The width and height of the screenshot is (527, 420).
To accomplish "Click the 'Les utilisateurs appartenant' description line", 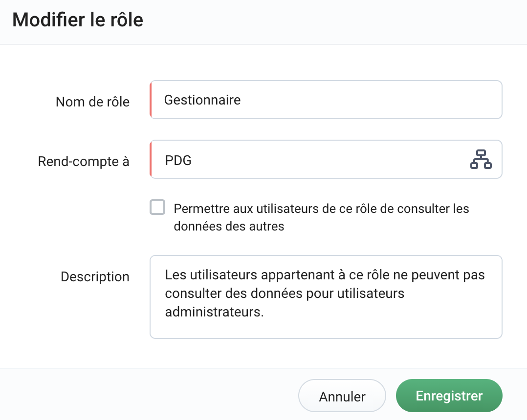I will coord(325,275).
